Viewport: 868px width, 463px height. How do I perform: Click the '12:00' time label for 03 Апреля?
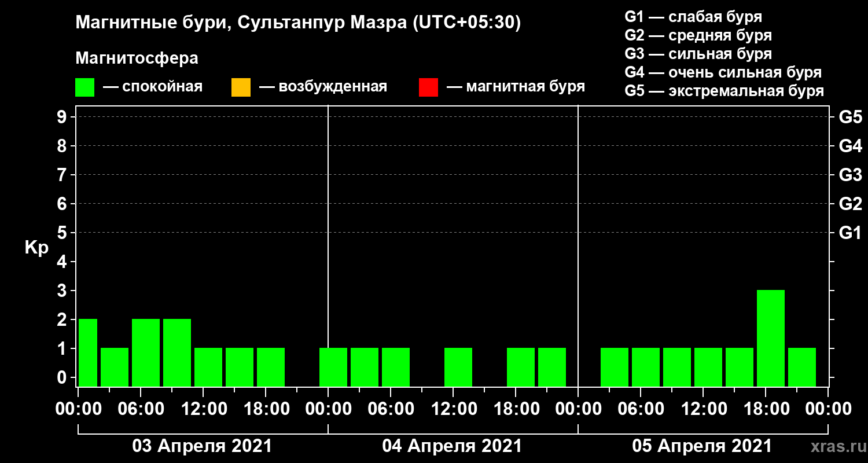coord(203,409)
